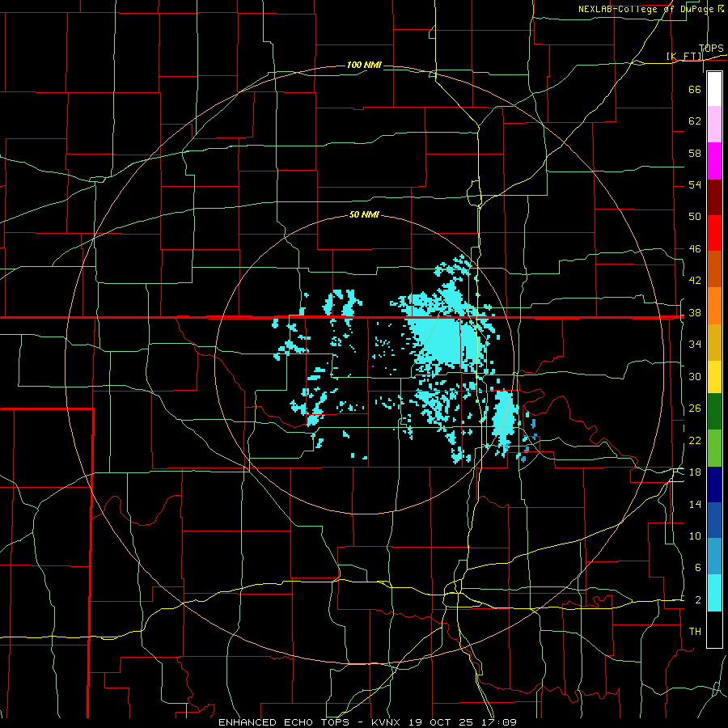
Task: Click the black TH threshold legend swatch
Action: [x=714, y=629]
